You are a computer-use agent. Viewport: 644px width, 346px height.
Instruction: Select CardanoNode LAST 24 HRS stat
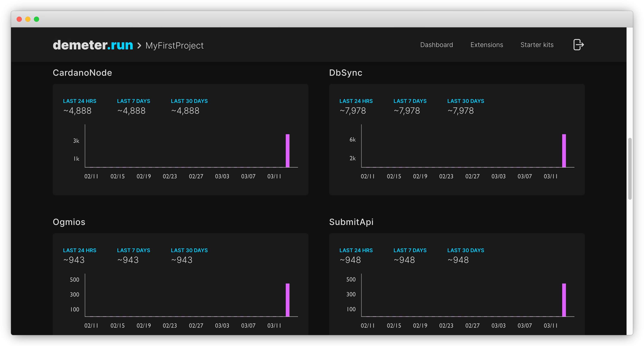pyautogui.click(x=79, y=106)
